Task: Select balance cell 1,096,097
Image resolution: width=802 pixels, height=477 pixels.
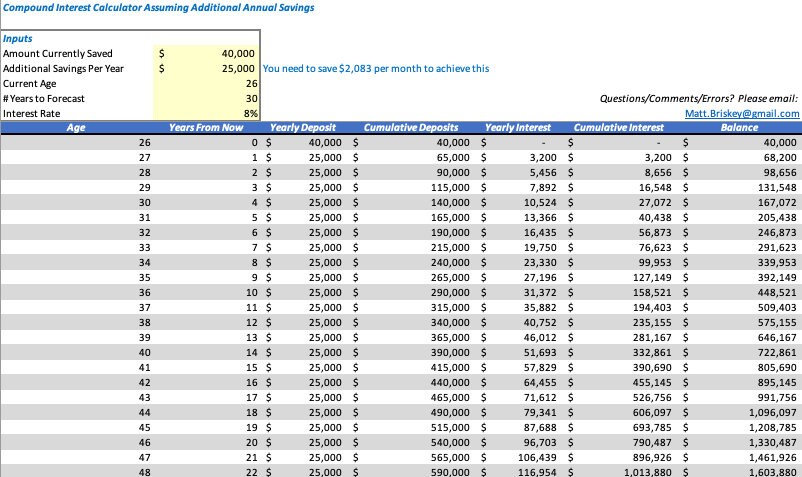Action: [x=772, y=413]
